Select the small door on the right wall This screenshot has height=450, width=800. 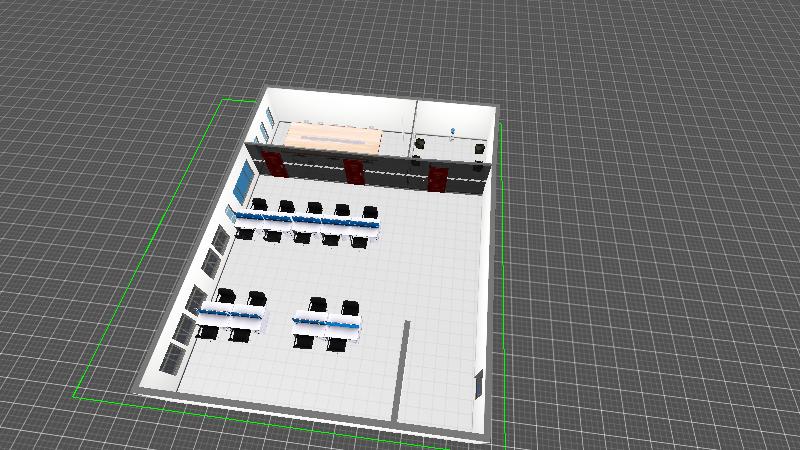[x=478, y=383]
